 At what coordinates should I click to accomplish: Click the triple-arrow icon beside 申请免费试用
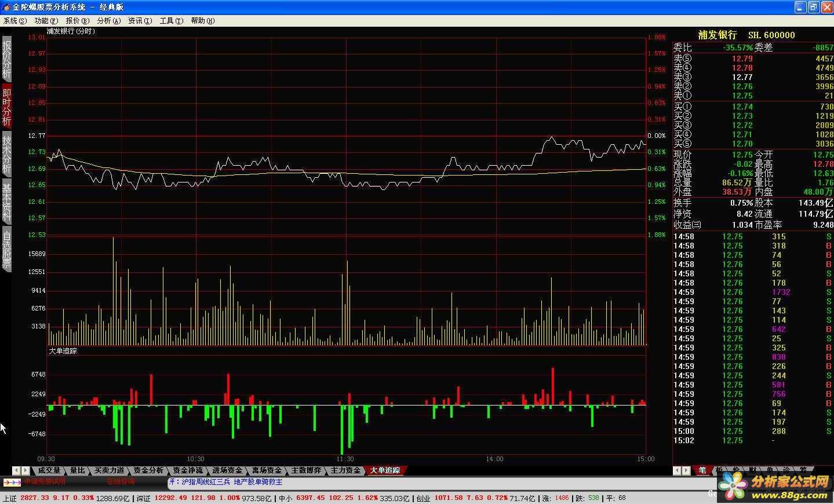pos(12,482)
